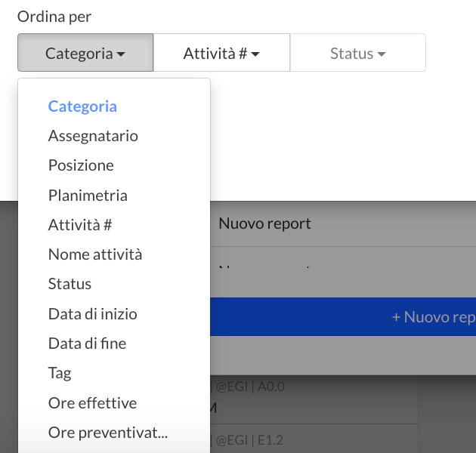Select Categoria in the sort list

coord(82,106)
